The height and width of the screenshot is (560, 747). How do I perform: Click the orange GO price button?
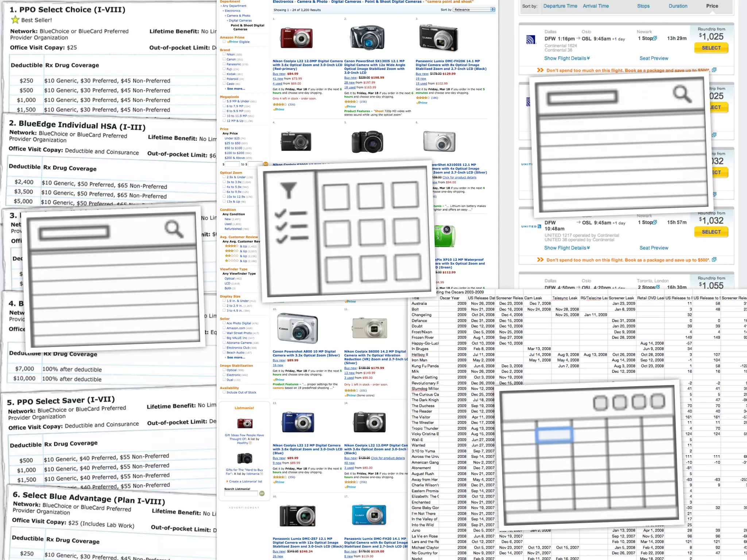point(266,164)
